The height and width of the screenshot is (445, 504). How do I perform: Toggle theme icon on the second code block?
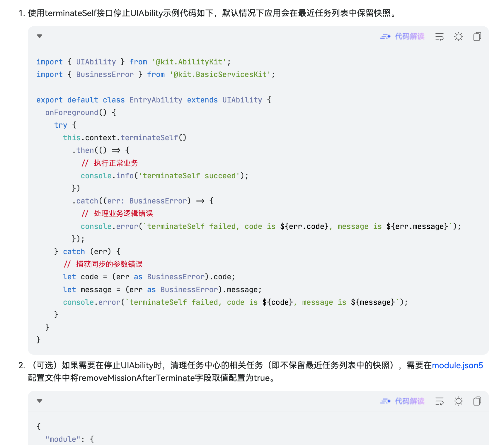click(458, 401)
